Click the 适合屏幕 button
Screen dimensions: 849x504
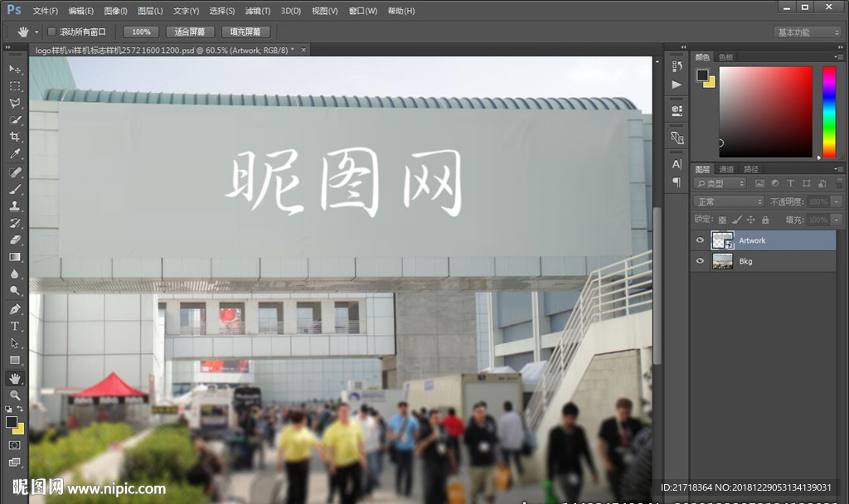point(190,31)
